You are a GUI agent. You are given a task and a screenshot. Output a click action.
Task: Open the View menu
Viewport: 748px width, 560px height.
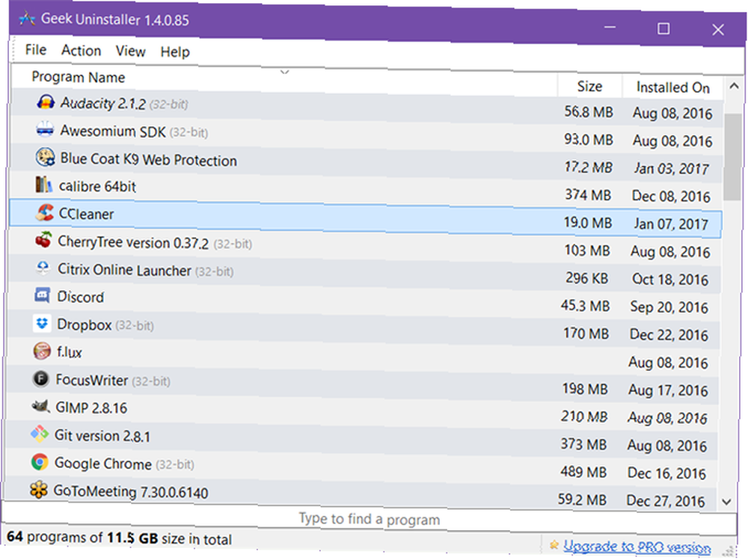[130, 51]
